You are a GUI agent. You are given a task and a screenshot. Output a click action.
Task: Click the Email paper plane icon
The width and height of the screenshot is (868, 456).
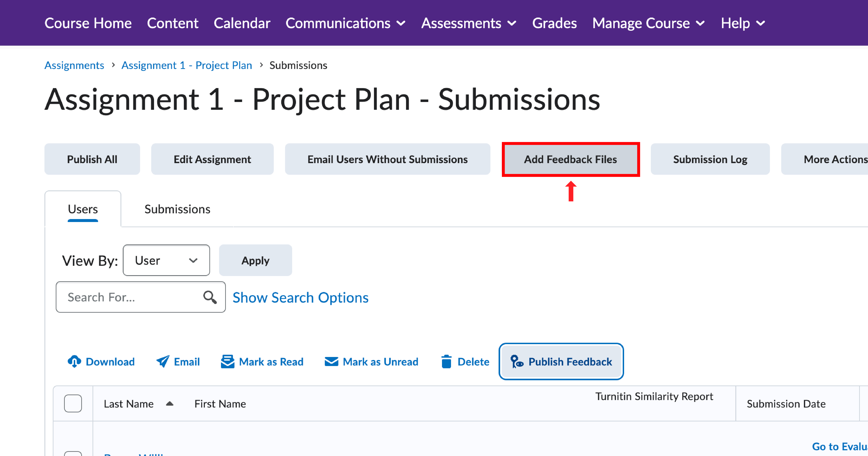pos(163,361)
